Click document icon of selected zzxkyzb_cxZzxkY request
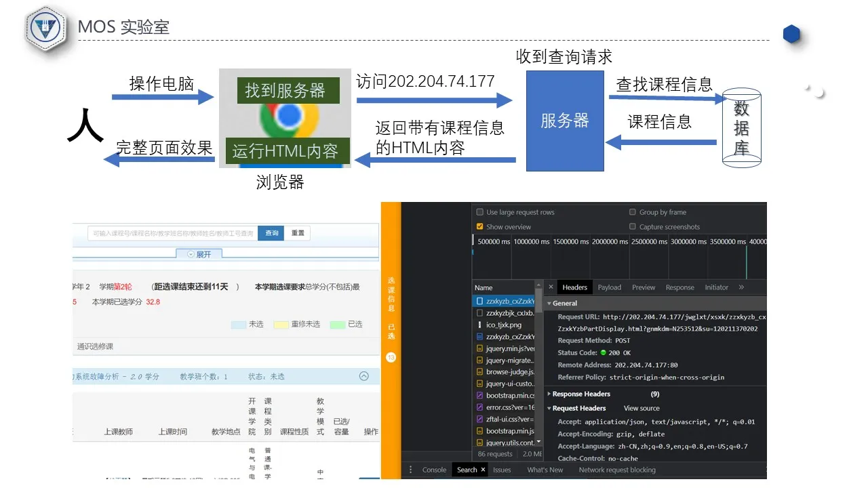The height and width of the screenshot is (488, 868). click(479, 301)
